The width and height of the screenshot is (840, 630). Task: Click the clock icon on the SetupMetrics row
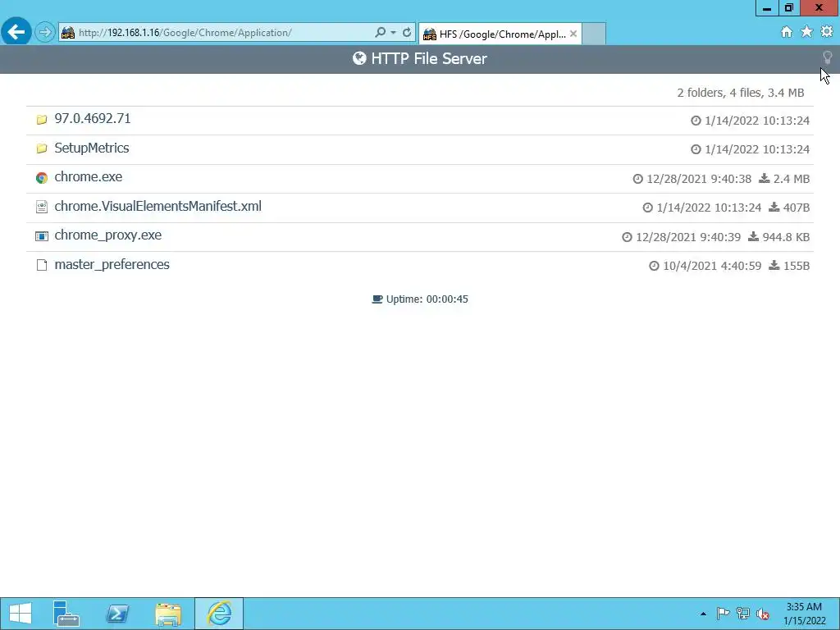point(696,149)
